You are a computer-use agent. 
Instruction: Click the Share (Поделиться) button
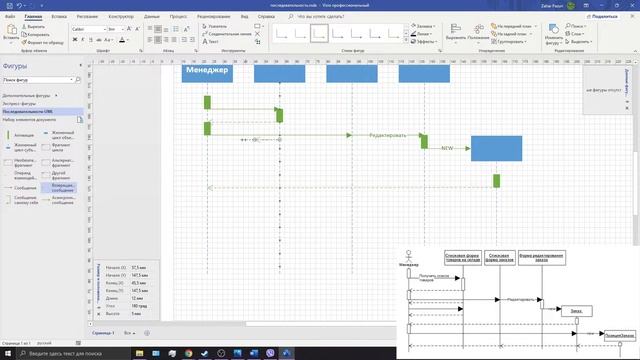pos(602,16)
